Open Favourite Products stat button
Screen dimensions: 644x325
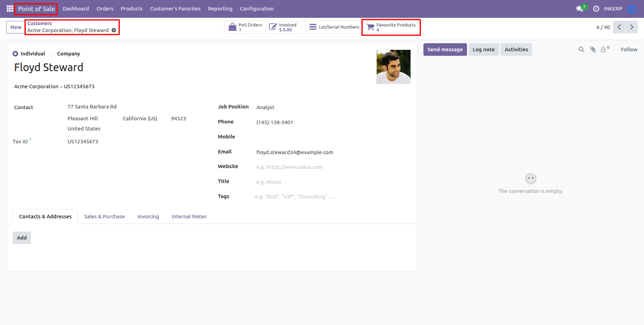click(x=391, y=27)
